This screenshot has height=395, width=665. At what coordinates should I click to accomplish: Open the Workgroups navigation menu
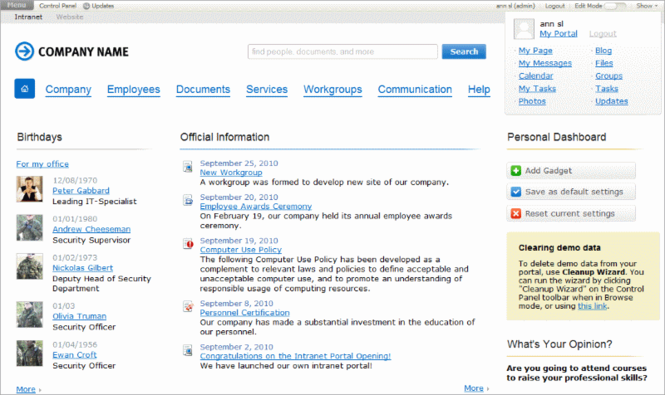[332, 90]
